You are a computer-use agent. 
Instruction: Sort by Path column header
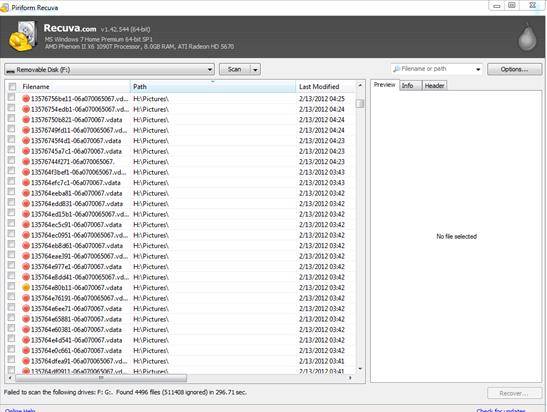tap(213, 87)
